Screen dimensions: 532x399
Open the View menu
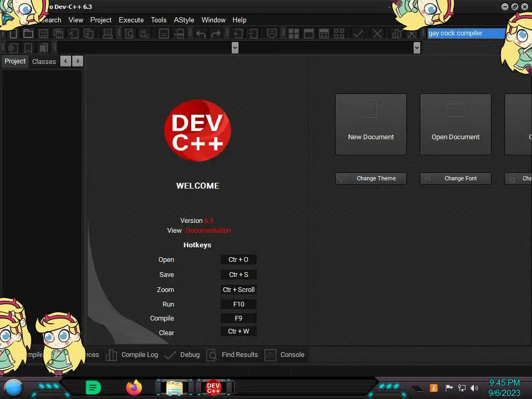pyautogui.click(x=76, y=20)
